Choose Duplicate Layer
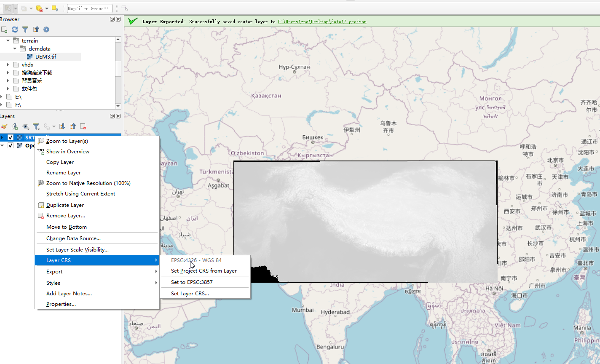 point(97,205)
